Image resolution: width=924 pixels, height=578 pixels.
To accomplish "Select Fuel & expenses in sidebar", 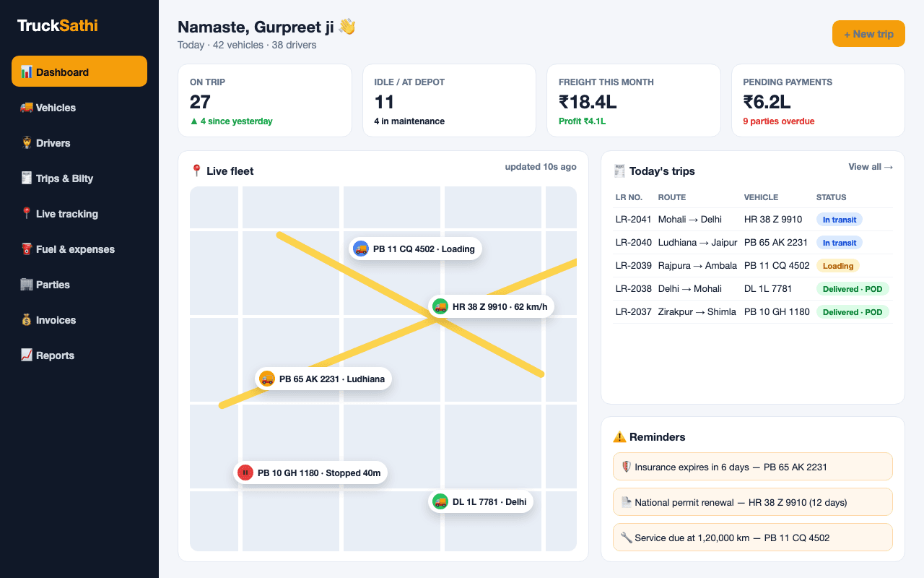I will pos(79,249).
